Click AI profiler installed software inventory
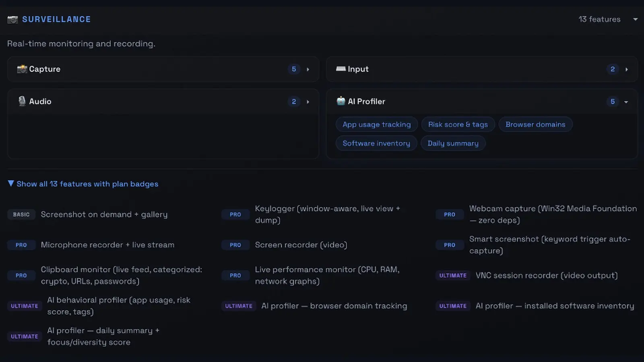The height and width of the screenshot is (362, 644). click(555, 306)
